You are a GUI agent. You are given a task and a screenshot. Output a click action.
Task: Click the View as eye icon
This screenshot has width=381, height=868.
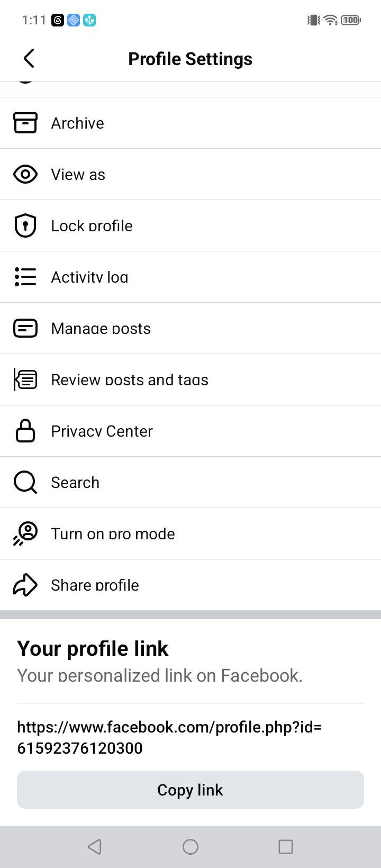(x=25, y=174)
